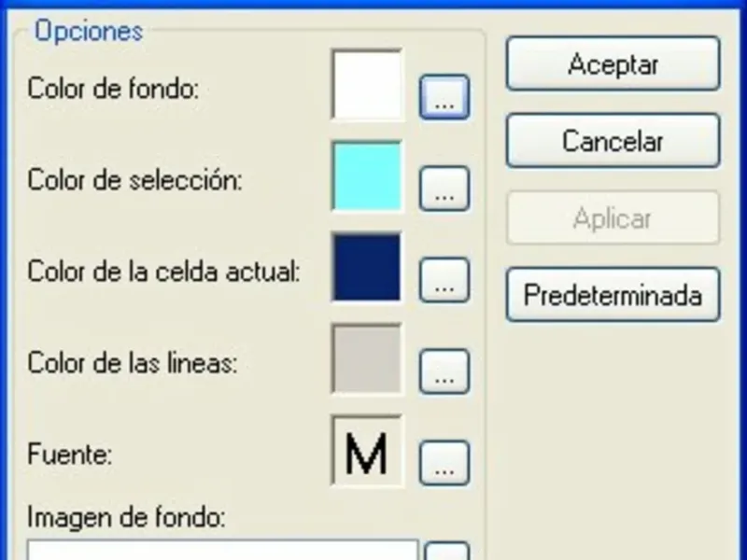Click the Aplicar button
Viewport: 747px width, 560px height.
tap(613, 218)
